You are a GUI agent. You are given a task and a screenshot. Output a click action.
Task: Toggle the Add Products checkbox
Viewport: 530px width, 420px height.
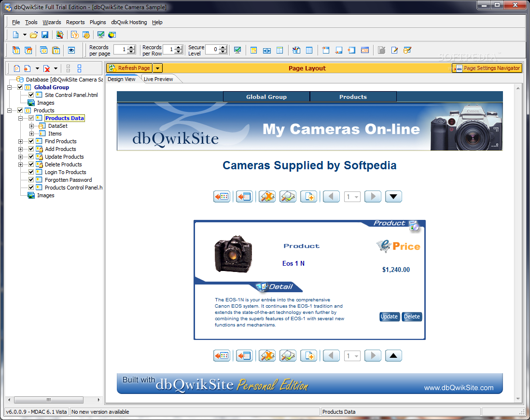point(31,149)
